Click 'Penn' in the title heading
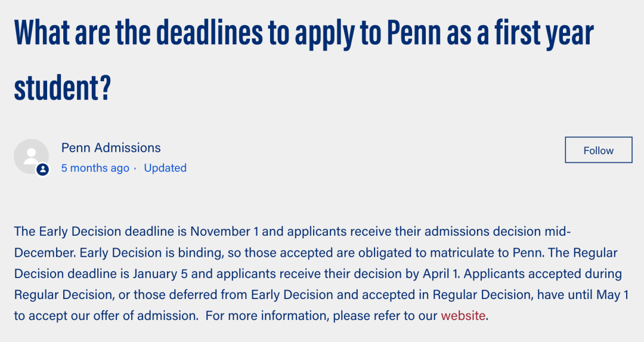Image resolution: width=644 pixels, height=342 pixels. click(414, 33)
